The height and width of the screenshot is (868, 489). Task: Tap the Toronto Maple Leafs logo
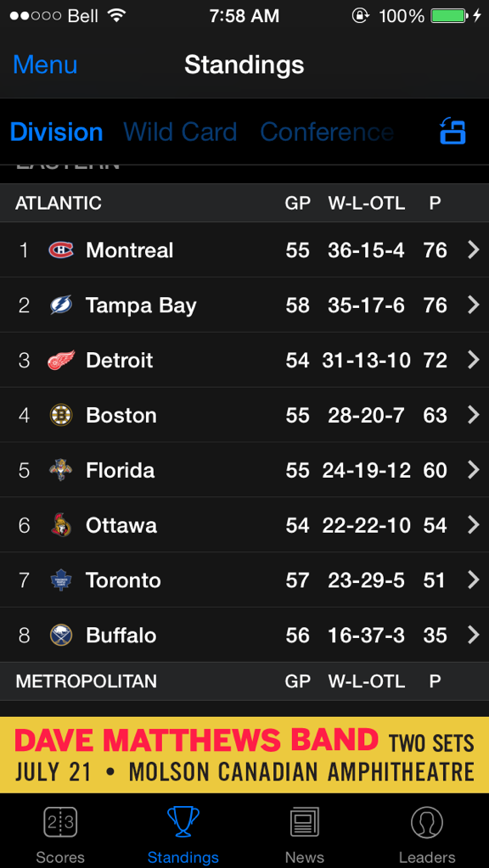61,580
